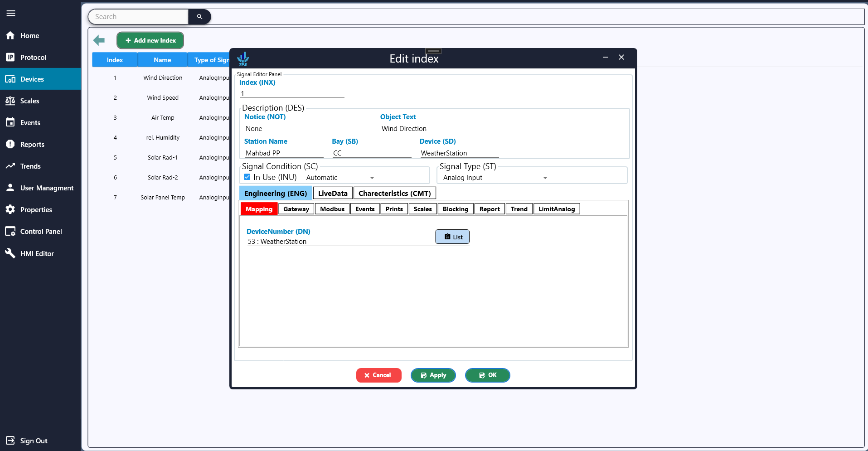The width and height of the screenshot is (868, 451).
Task: Click the hamburger menu icon
Action: [x=11, y=13]
